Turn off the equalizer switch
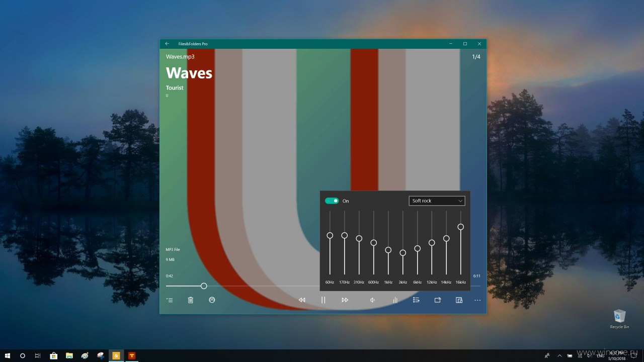644x362 pixels. click(332, 201)
